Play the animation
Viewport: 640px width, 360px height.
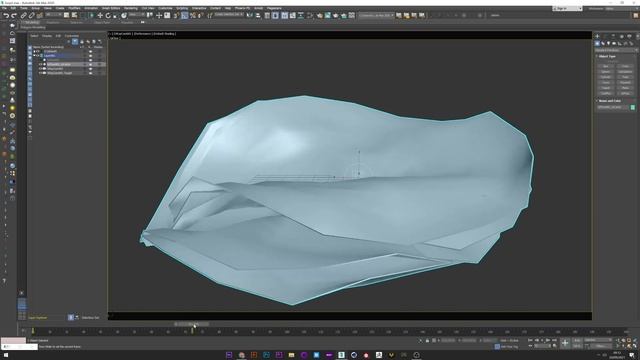click(x=547, y=340)
